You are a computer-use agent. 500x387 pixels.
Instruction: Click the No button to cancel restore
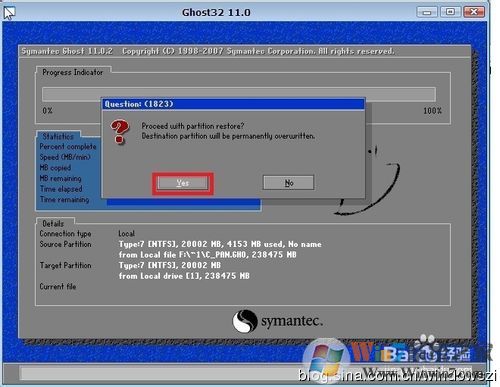point(288,183)
